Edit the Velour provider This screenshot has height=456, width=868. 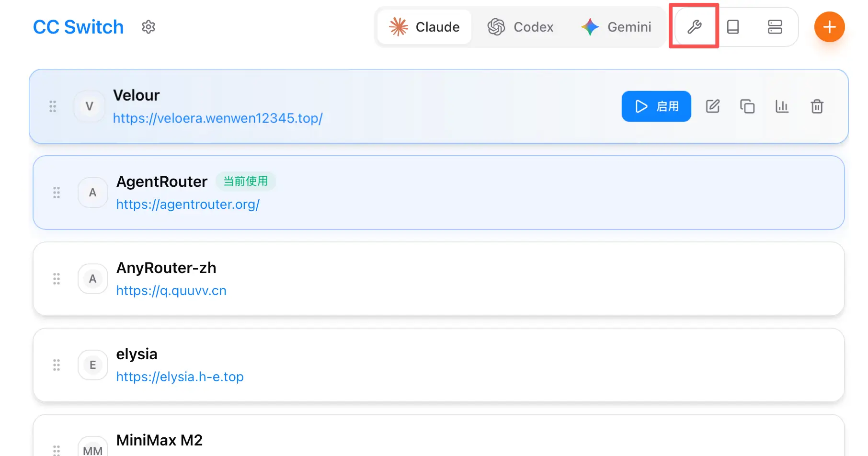[713, 106]
